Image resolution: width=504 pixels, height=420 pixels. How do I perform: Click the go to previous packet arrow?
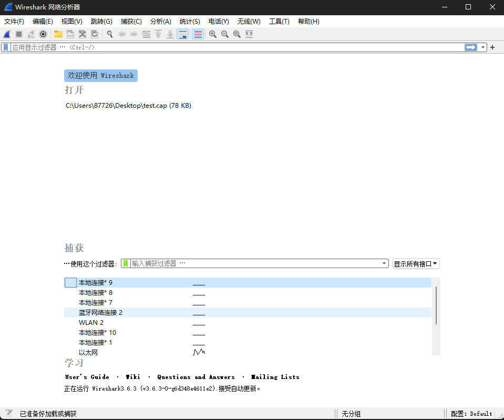click(x=122, y=34)
